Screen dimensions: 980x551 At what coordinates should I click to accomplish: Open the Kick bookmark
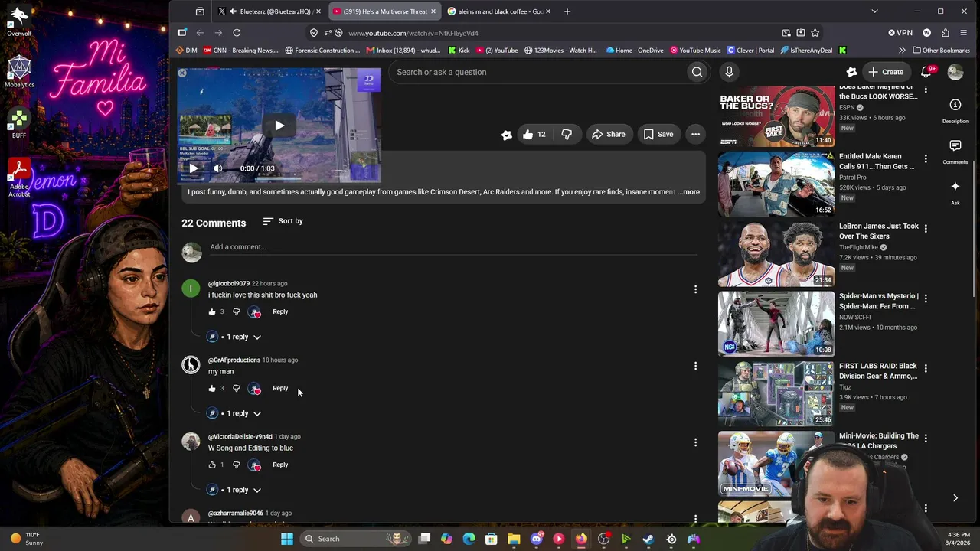pos(459,51)
